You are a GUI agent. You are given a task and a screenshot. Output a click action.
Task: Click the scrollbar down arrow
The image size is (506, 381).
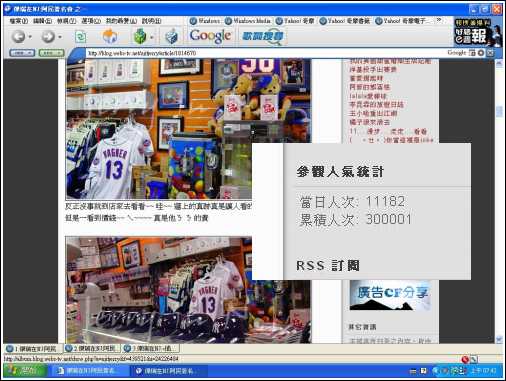coord(499,340)
